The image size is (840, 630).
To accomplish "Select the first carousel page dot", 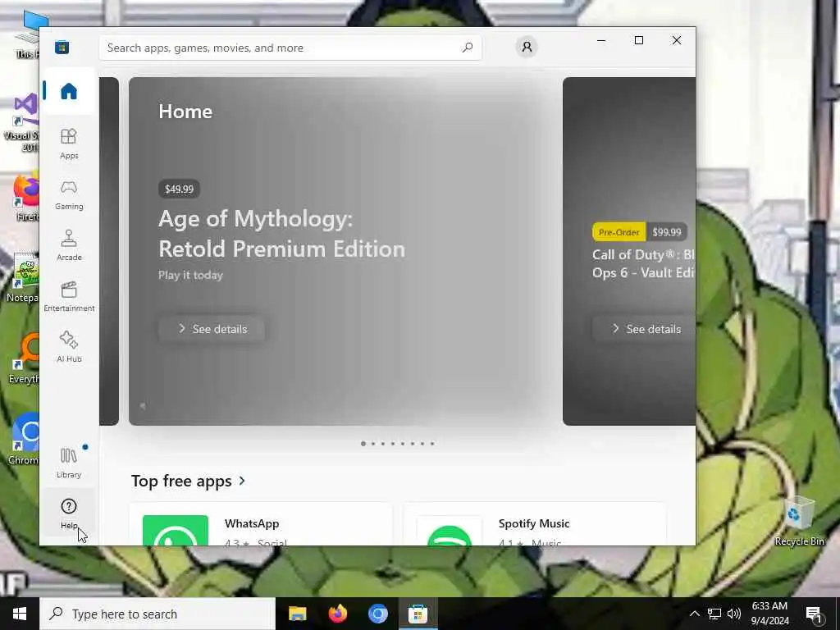I will pyautogui.click(x=363, y=444).
